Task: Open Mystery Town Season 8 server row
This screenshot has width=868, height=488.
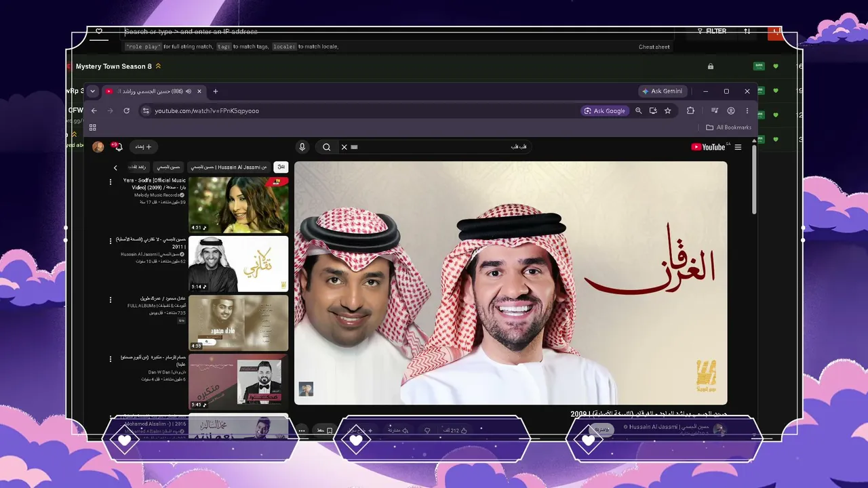Action: coord(434,66)
